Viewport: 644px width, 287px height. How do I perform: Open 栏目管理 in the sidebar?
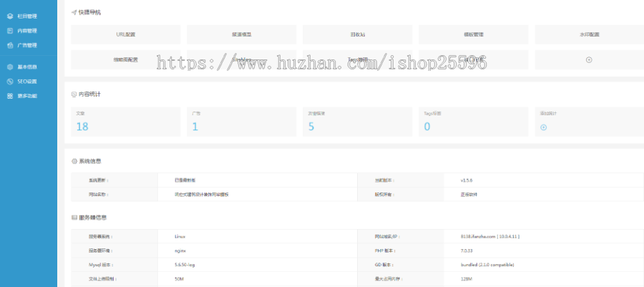tap(29, 16)
